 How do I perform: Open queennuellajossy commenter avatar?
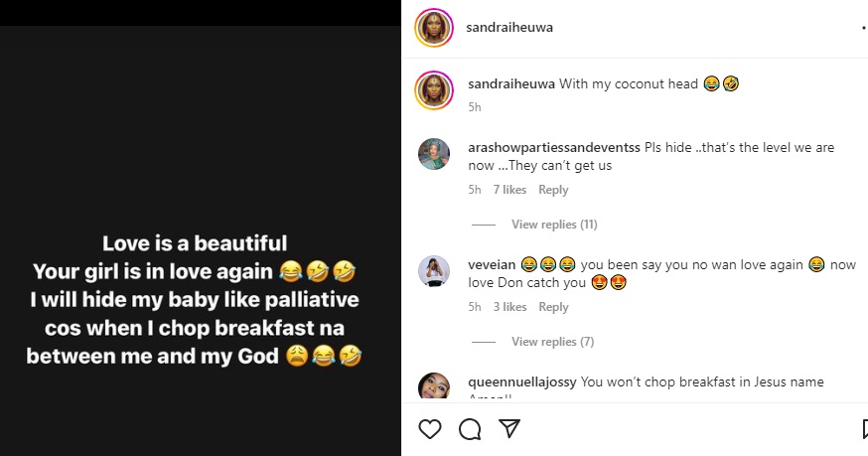point(434,388)
